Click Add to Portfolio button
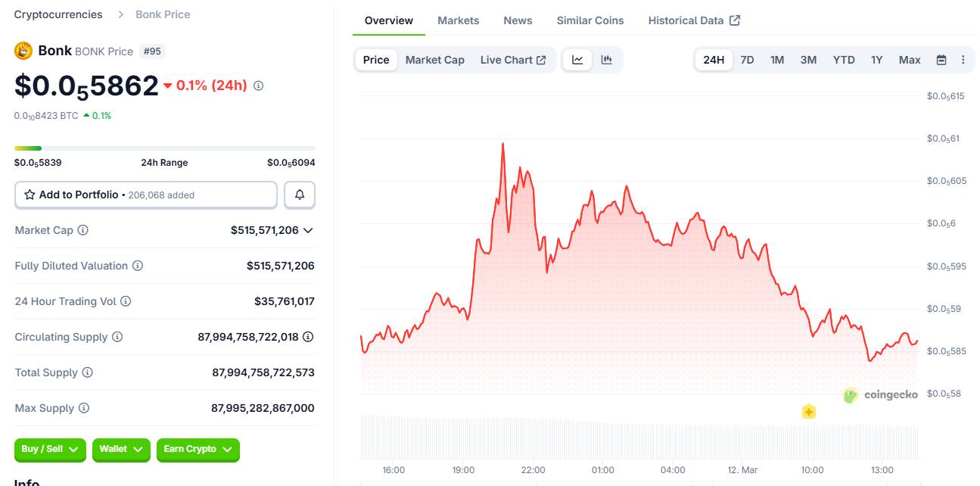The image size is (980, 486). click(x=146, y=195)
